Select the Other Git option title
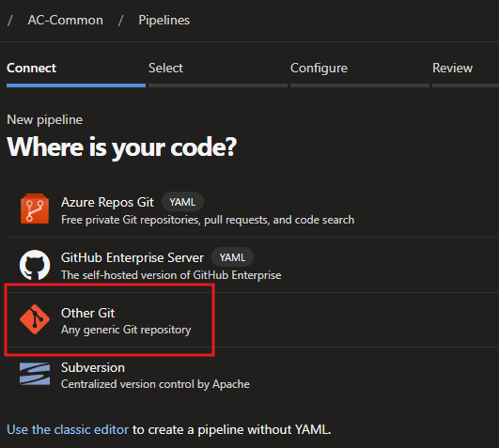This screenshot has height=448, width=499. (87, 313)
